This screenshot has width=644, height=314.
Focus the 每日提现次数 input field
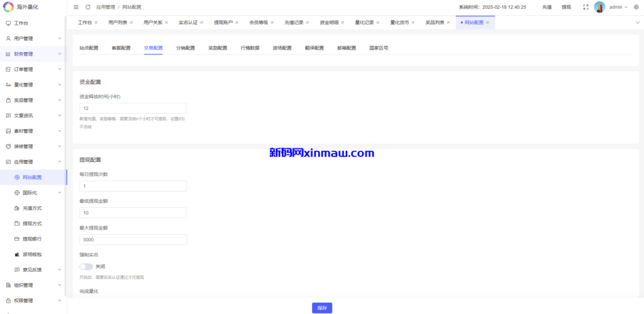coord(133,186)
